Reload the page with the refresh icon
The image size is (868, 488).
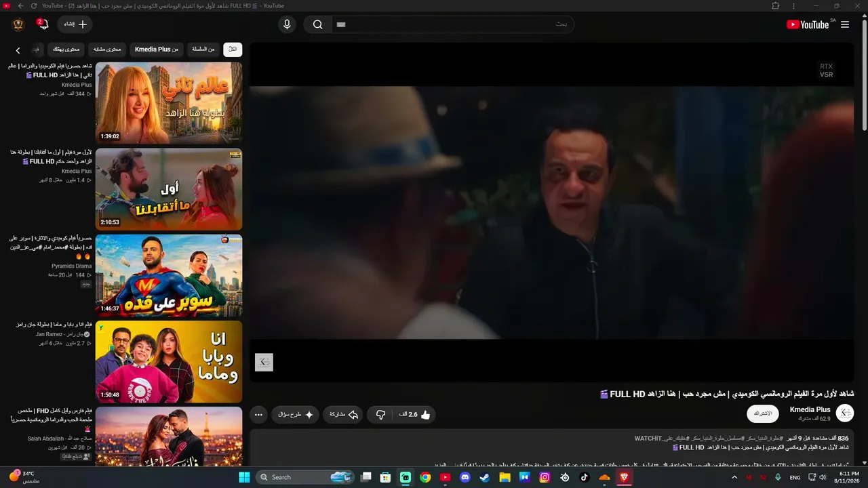(x=33, y=5)
